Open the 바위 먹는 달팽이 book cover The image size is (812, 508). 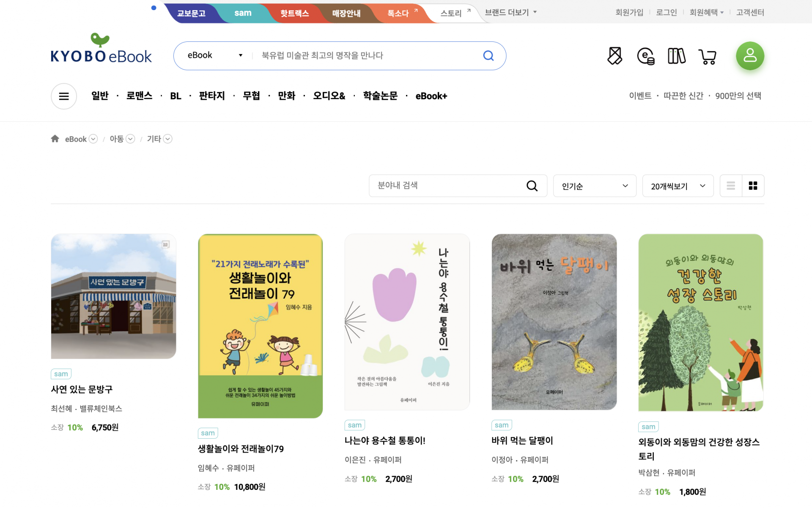point(554,322)
